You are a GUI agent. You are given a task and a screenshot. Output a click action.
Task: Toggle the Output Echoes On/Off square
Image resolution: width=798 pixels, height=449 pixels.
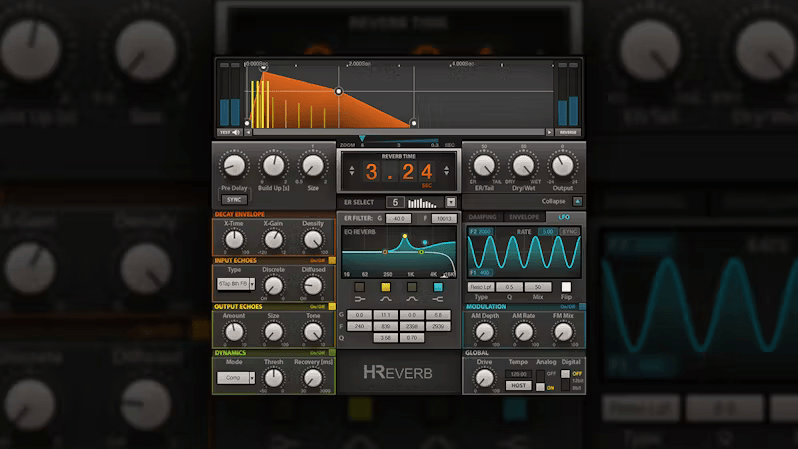point(332,306)
